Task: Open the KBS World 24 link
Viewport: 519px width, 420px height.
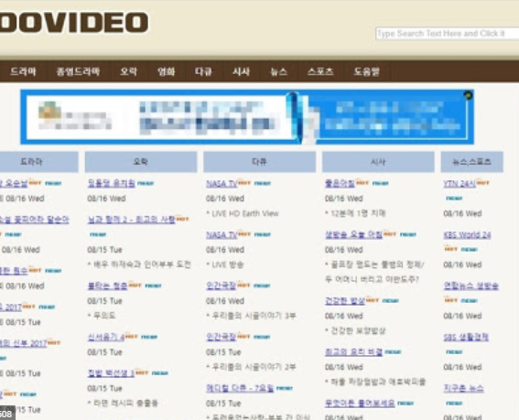Action: [467, 234]
